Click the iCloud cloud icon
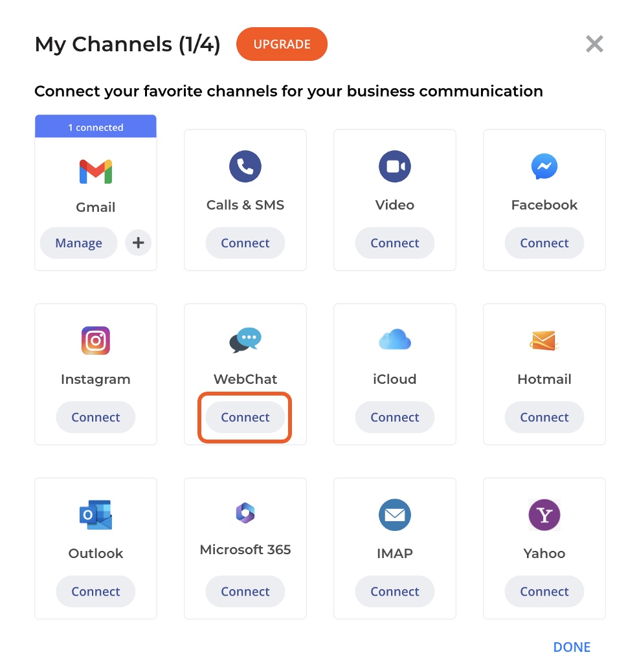The height and width of the screenshot is (672, 637). coord(395,339)
